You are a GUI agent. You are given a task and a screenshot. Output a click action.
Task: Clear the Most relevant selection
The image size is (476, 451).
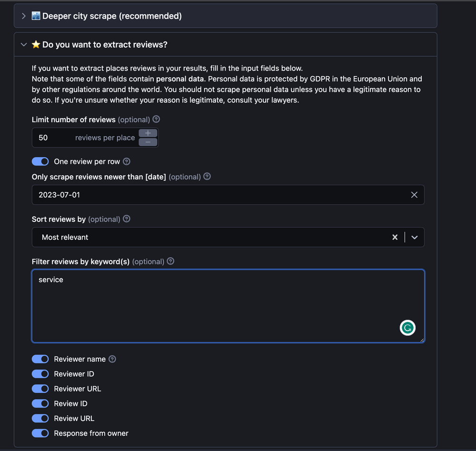[x=395, y=237]
